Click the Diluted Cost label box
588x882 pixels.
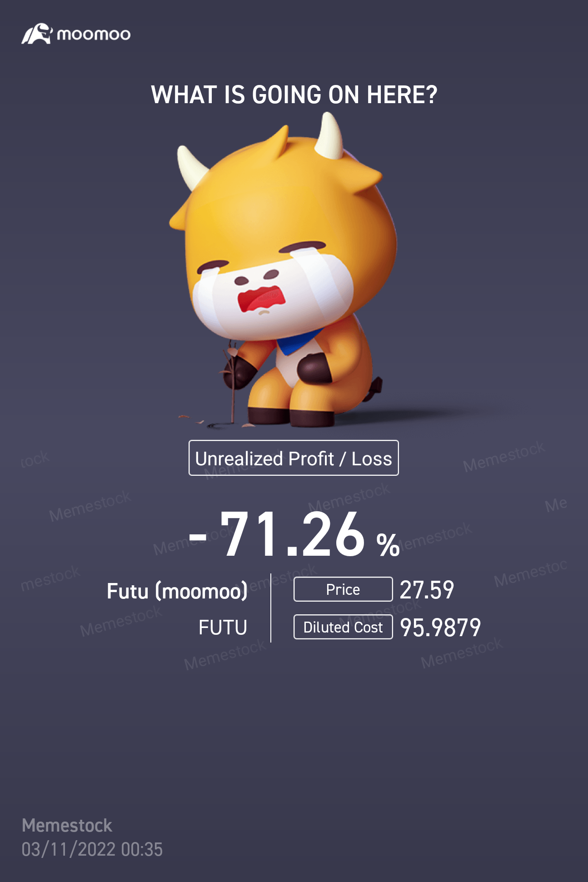(343, 627)
